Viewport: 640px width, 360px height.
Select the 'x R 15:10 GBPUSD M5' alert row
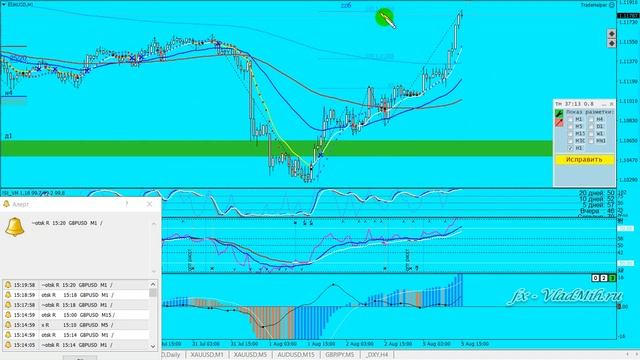76,325
